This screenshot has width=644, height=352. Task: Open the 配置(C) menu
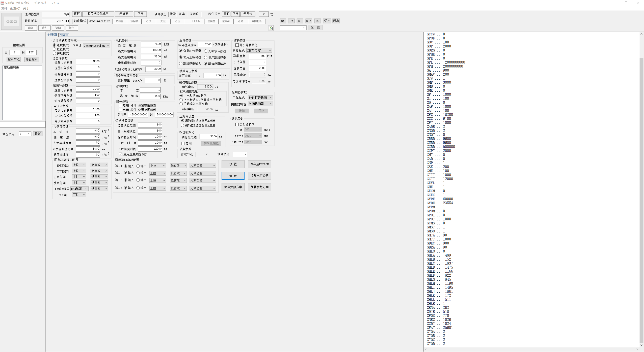(x=15, y=9)
